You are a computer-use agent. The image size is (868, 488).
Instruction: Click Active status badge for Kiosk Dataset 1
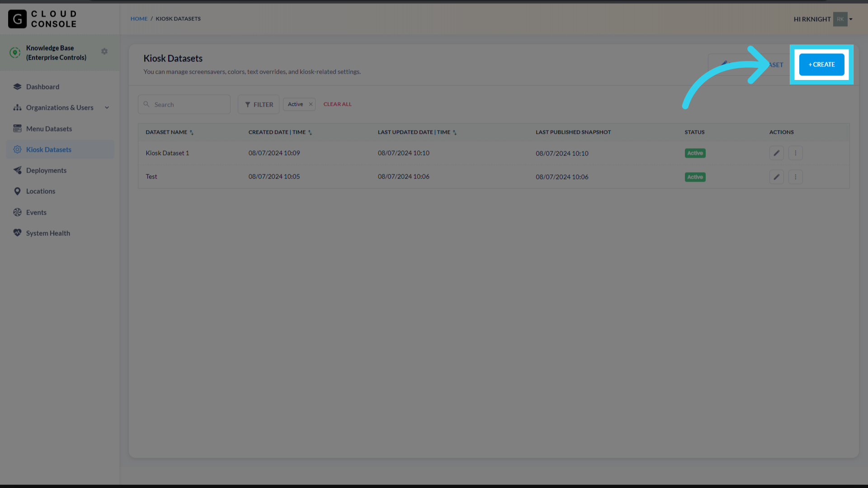695,153
